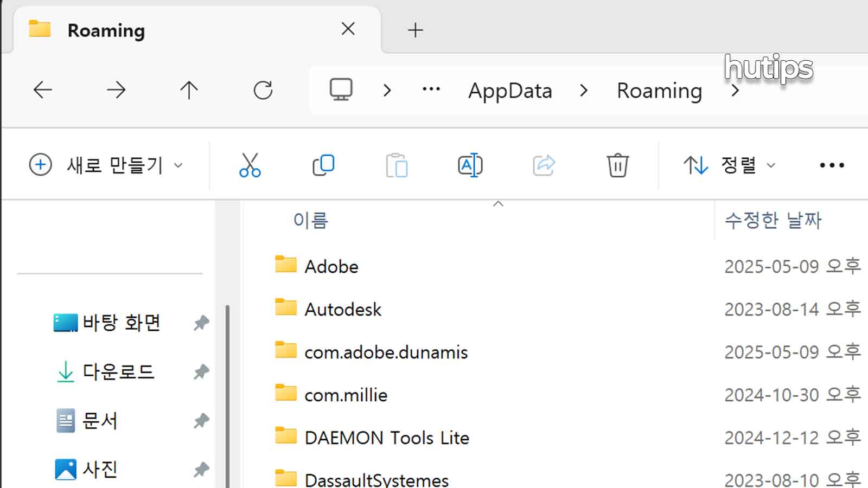Open 바탕 화면 in the sidebar
Viewport: 868px width, 488px height.
tap(107, 323)
